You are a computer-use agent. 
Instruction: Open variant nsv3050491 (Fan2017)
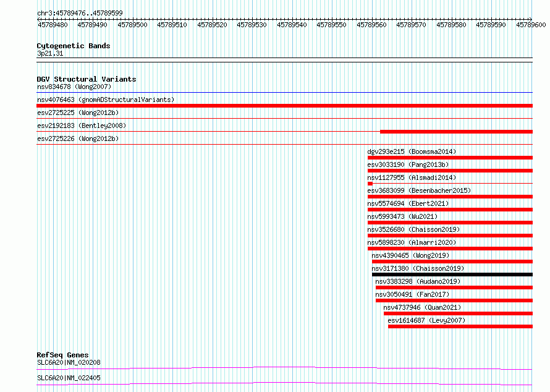click(412, 295)
